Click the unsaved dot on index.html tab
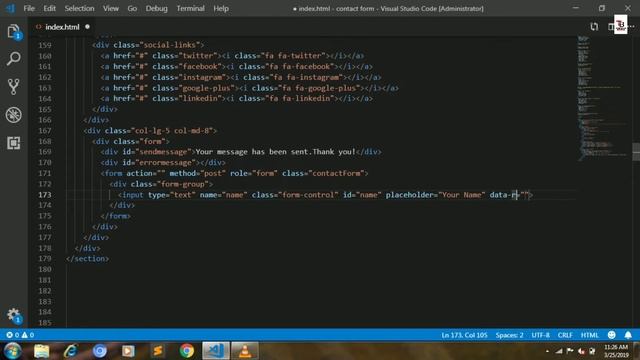Image resolution: width=640 pixels, height=360 pixels. [87, 27]
